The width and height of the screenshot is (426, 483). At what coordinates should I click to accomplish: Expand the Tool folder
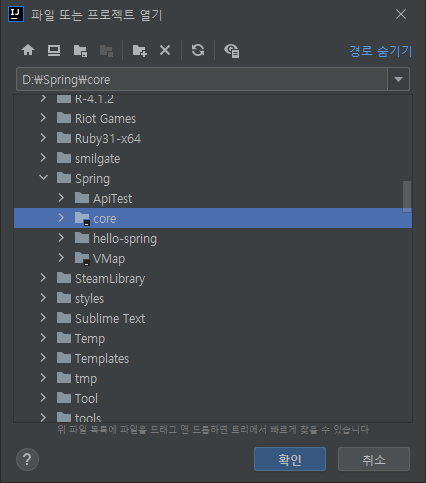click(43, 398)
